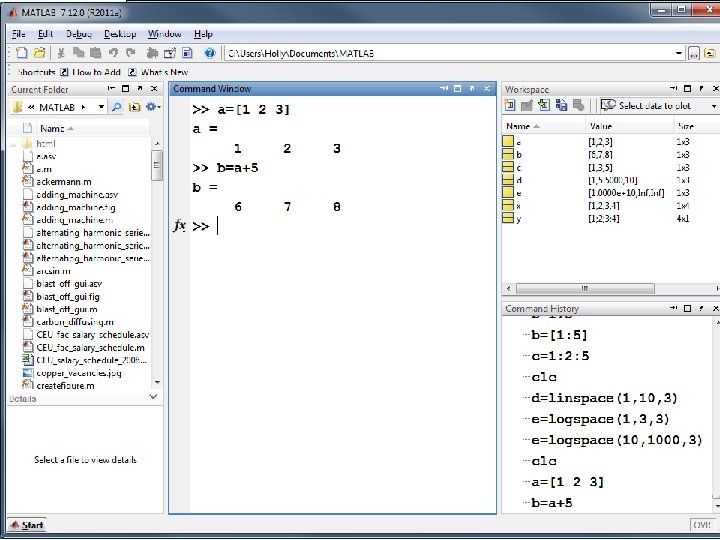Click the How to Add shortcut

point(91,72)
